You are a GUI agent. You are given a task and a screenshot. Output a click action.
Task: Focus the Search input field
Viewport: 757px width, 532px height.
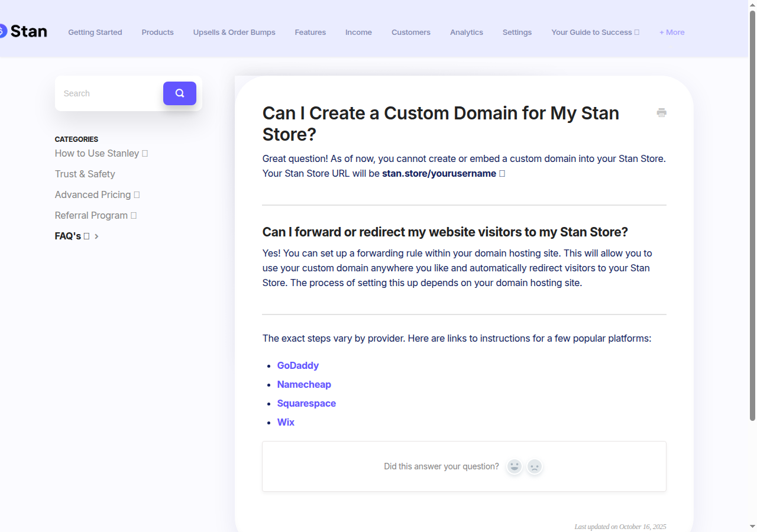click(x=109, y=93)
